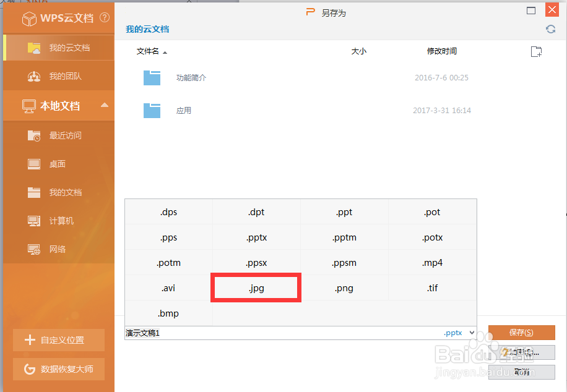The width and height of the screenshot is (567, 392).
Task: Save the file with 保存(S)
Action: tap(521, 333)
